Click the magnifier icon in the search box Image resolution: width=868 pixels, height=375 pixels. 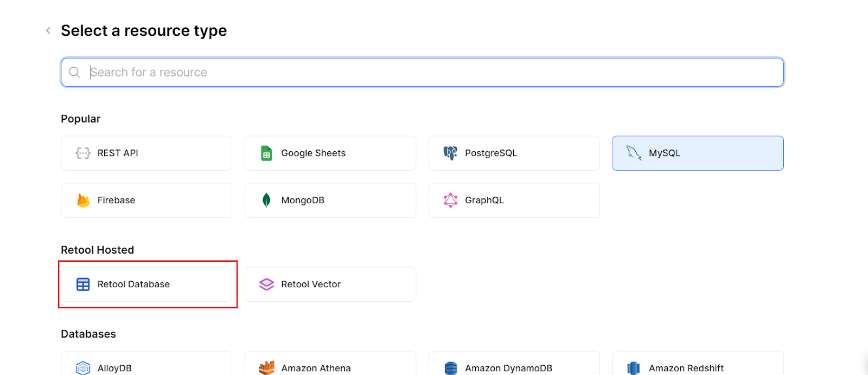click(74, 72)
